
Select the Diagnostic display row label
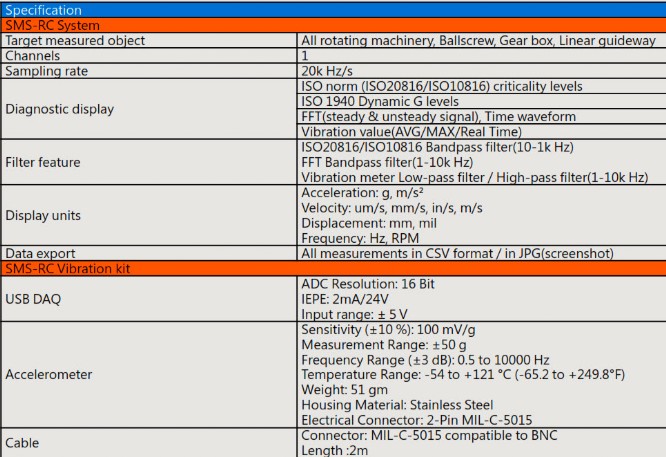[x=59, y=109]
